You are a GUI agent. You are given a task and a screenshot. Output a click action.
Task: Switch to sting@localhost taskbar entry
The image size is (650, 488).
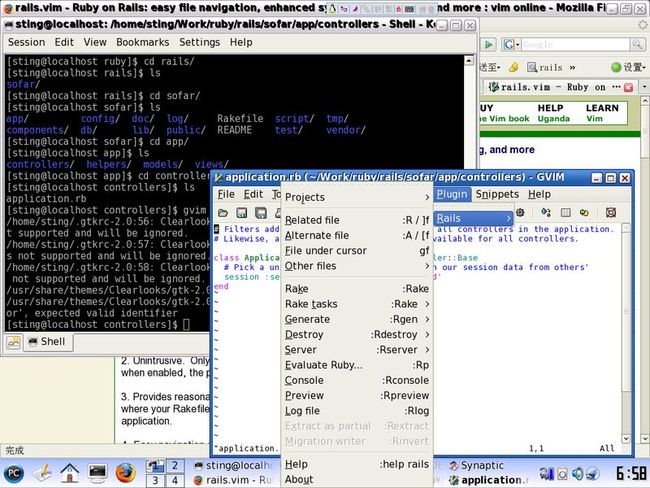tap(233, 466)
